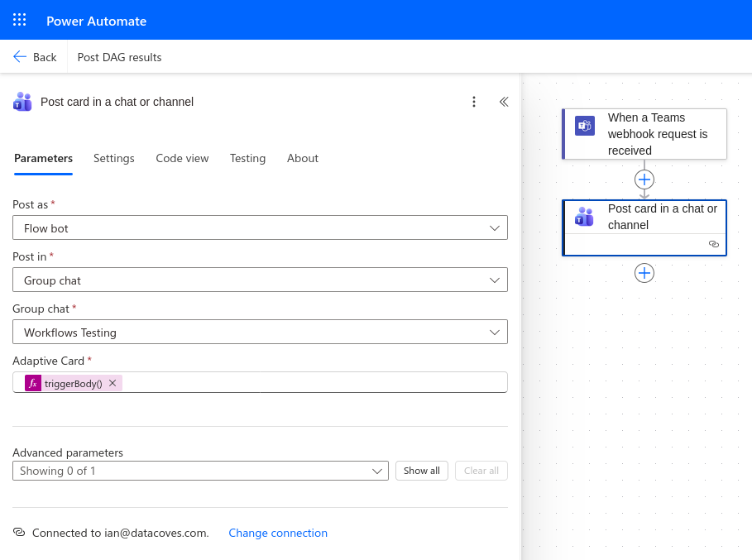Click the Back arrow icon
752x560 pixels.
pos(20,56)
